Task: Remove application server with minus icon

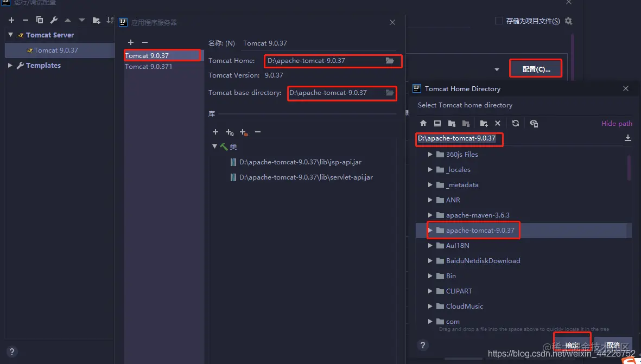Action: 145,42
